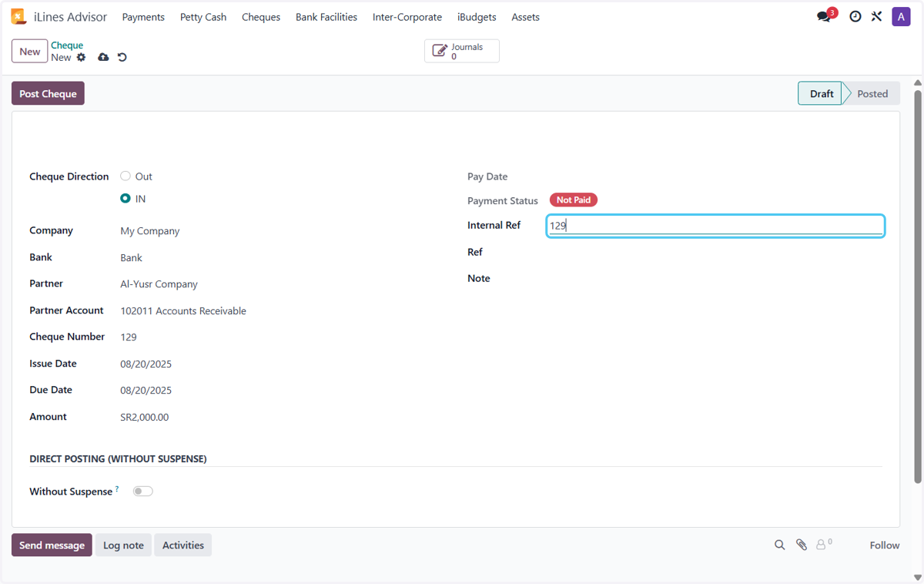The width and height of the screenshot is (924, 584).
Task: Select the Out cheque direction
Action: coord(126,176)
